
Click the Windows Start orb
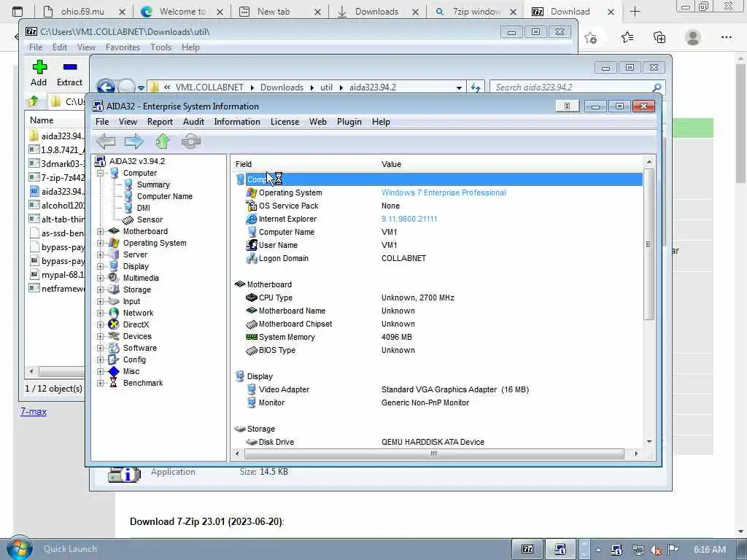tap(19, 548)
